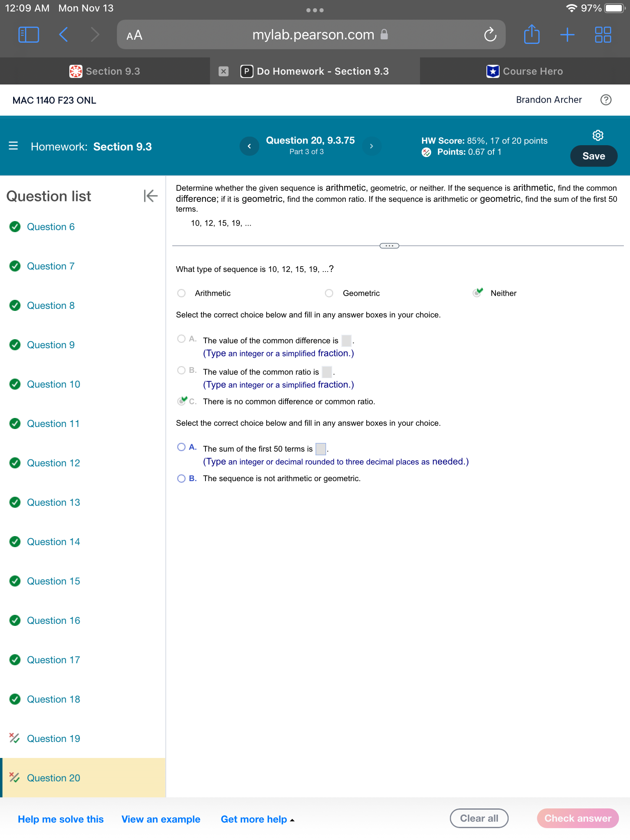
Task: Expand the question text ellipsis handle
Action: pyautogui.click(x=389, y=246)
